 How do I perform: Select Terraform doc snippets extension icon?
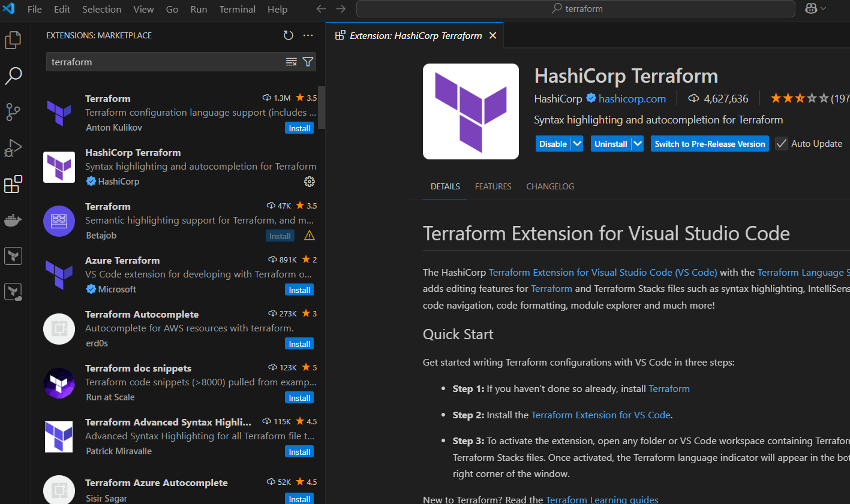[59, 382]
